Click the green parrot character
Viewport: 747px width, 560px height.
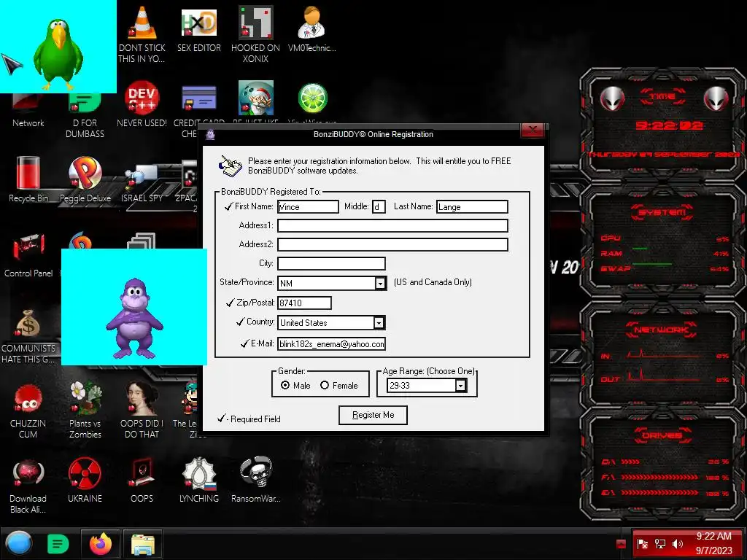click(58, 54)
